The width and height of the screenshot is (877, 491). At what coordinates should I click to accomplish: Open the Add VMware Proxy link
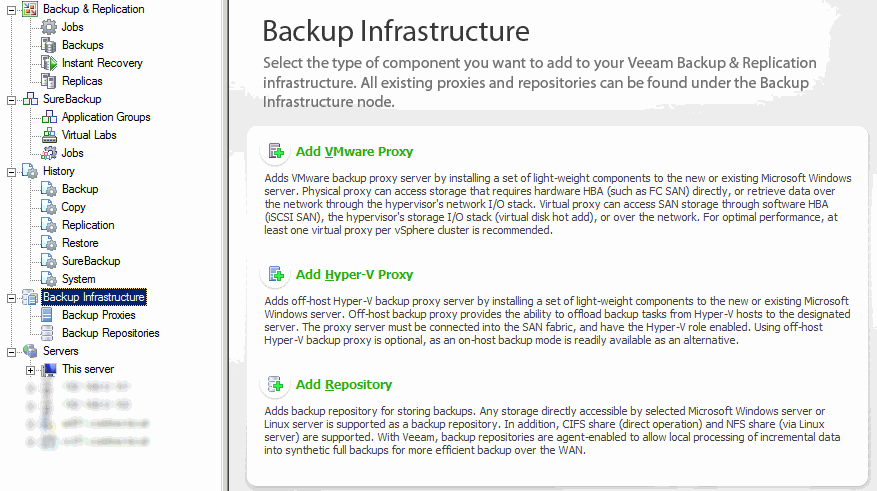point(354,152)
